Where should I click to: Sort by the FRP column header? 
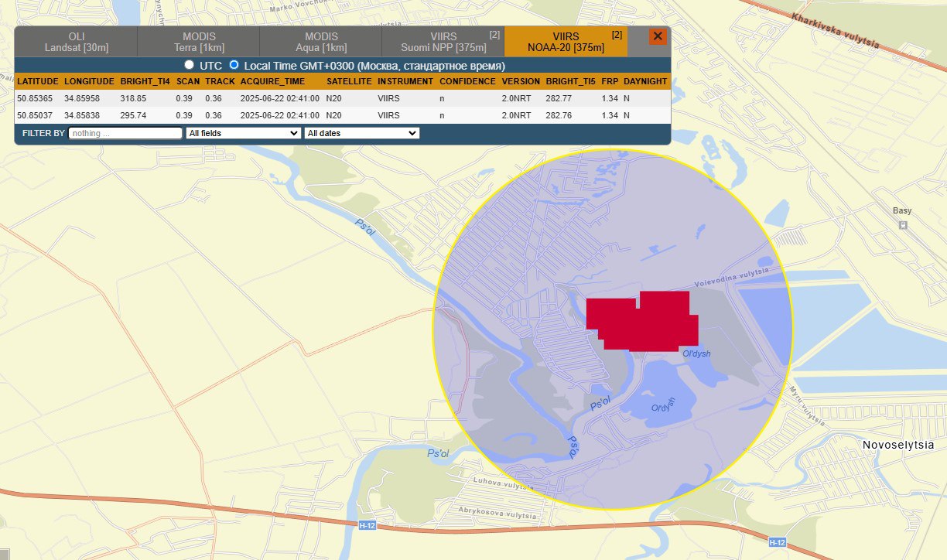pos(609,81)
